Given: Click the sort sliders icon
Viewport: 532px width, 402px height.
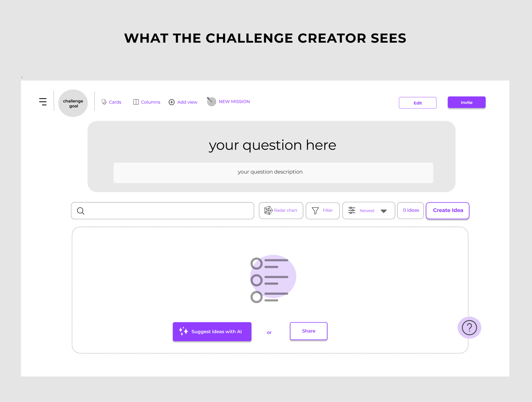Looking at the screenshot, I should pyautogui.click(x=352, y=210).
